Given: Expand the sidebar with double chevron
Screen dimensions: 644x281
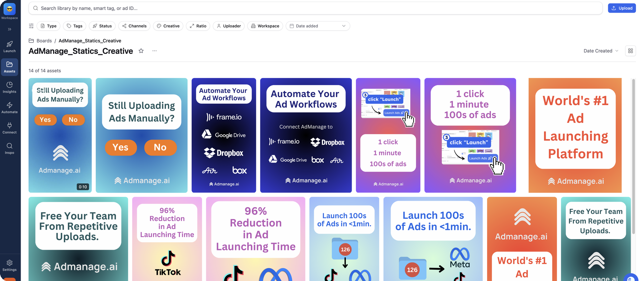Looking at the screenshot, I should click(x=10, y=29).
